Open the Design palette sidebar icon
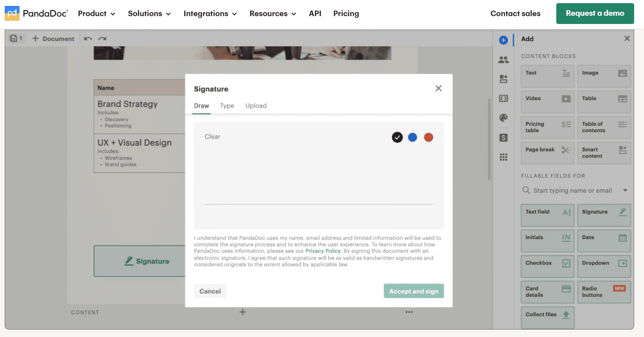 tap(504, 118)
